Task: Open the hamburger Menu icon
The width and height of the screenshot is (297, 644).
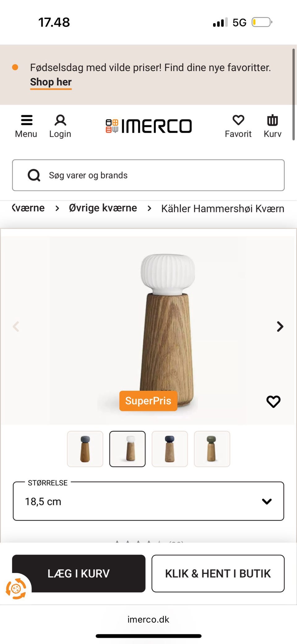Action: (26, 120)
